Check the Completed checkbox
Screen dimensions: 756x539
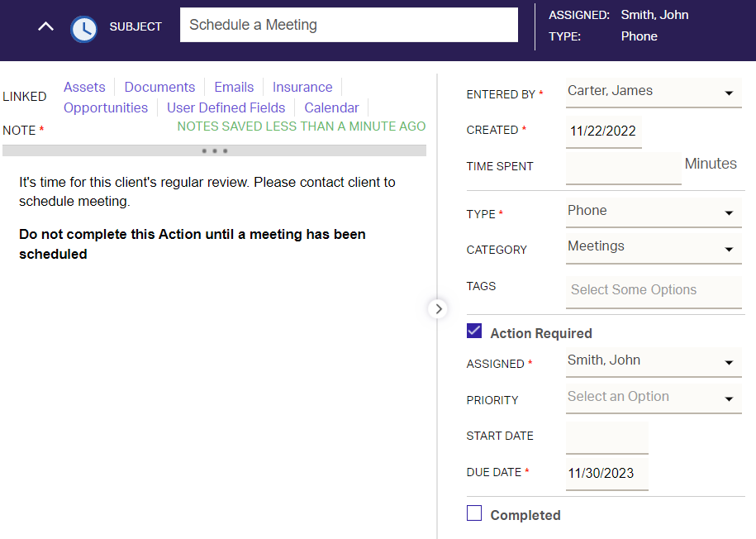(474, 513)
